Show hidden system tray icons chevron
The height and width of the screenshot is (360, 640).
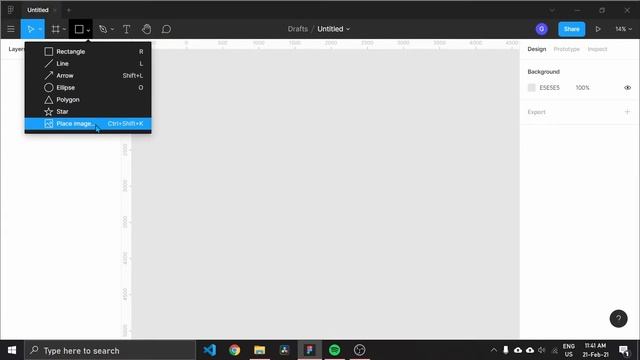tap(493, 350)
